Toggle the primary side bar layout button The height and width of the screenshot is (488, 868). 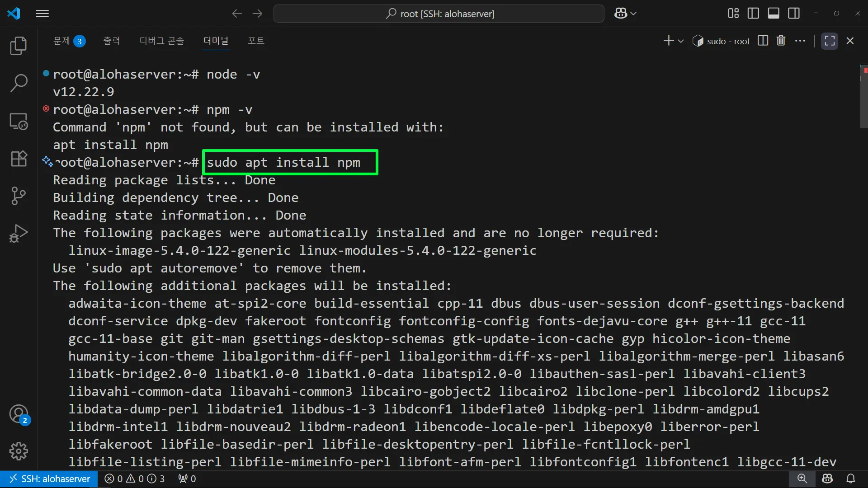tap(753, 14)
